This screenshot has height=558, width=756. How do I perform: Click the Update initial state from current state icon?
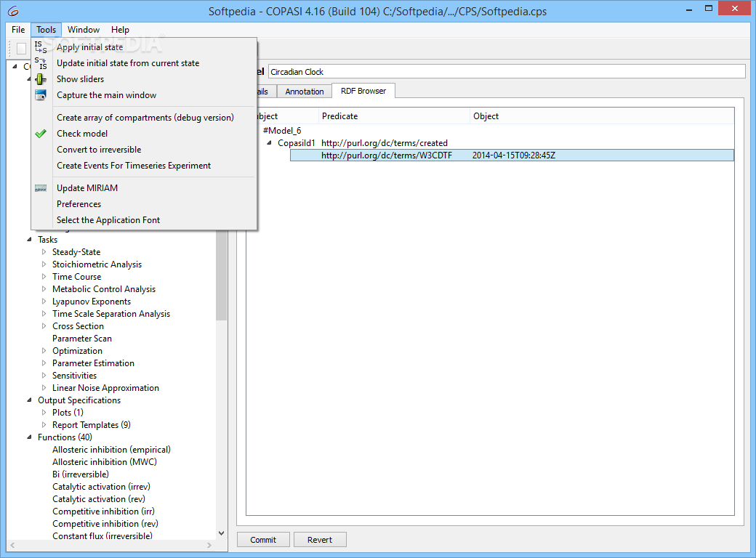pyautogui.click(x=41, y=63)
